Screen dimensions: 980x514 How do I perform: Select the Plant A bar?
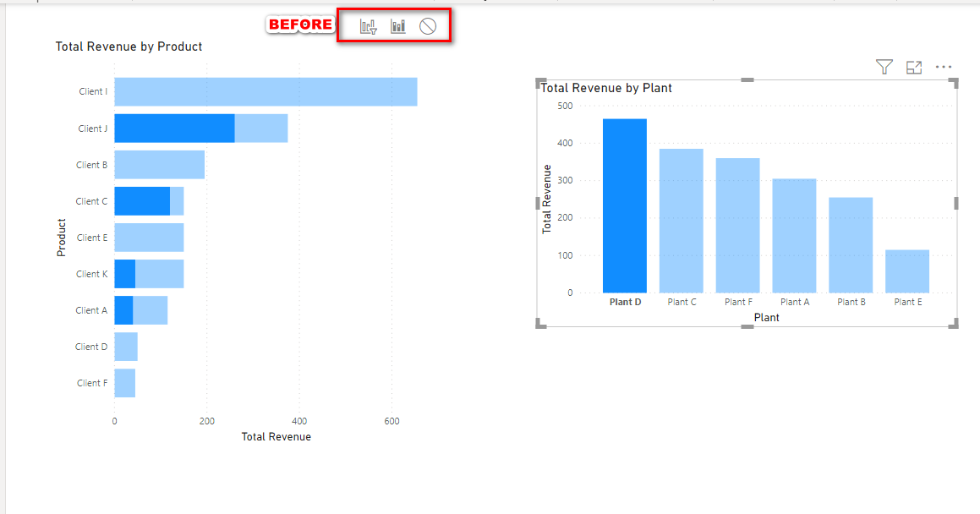794,236
